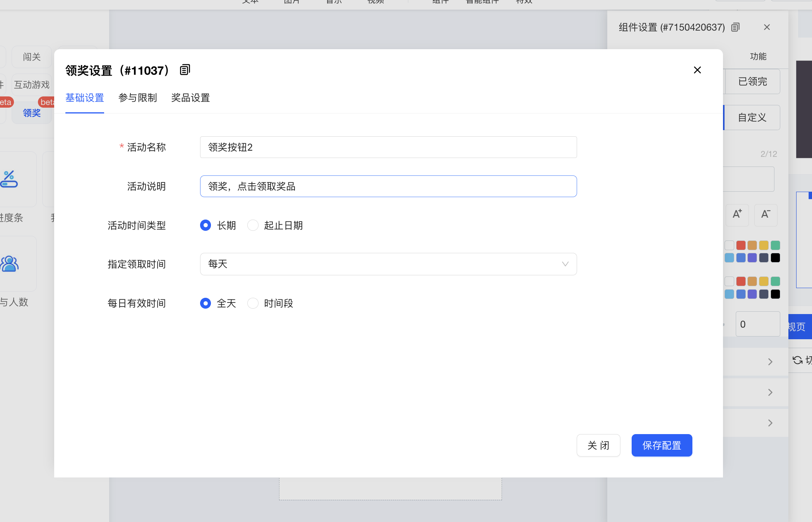This screenshot has height=522, width=812.
Task: Expand the first chevron row in settings panel
Action: 770,362
